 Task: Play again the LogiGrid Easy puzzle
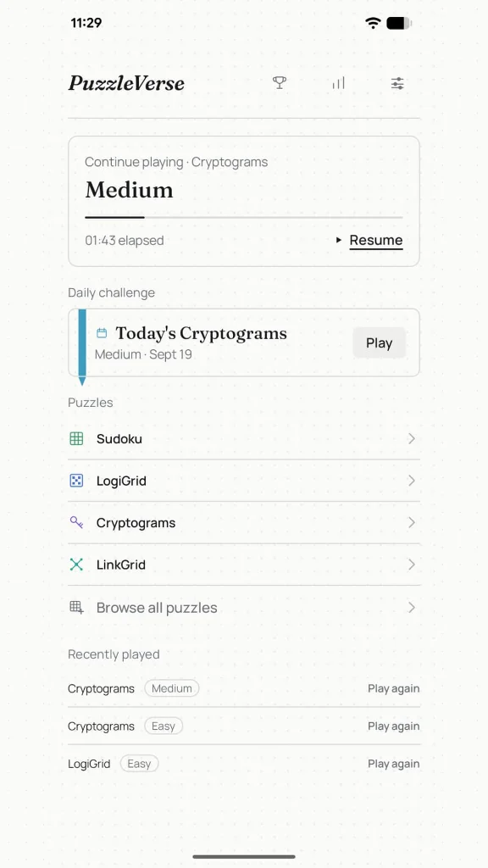(x=393, y=764)
